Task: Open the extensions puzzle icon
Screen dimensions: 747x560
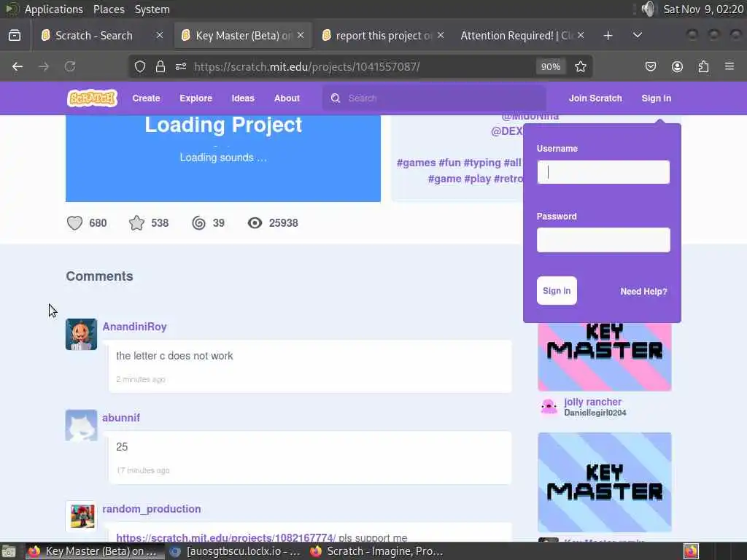Action: pyautogui.click(x=704, y=66)
